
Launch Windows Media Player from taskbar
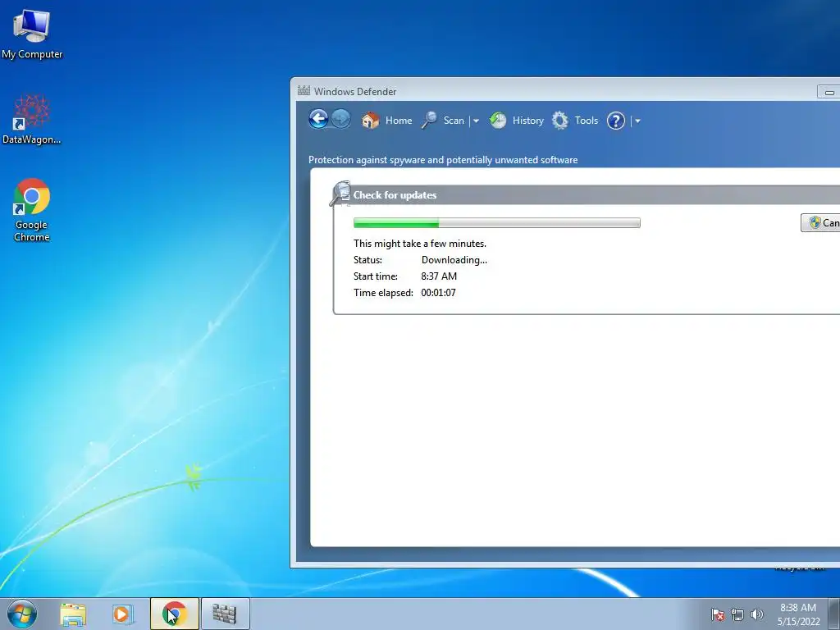(x=123, y=614)
